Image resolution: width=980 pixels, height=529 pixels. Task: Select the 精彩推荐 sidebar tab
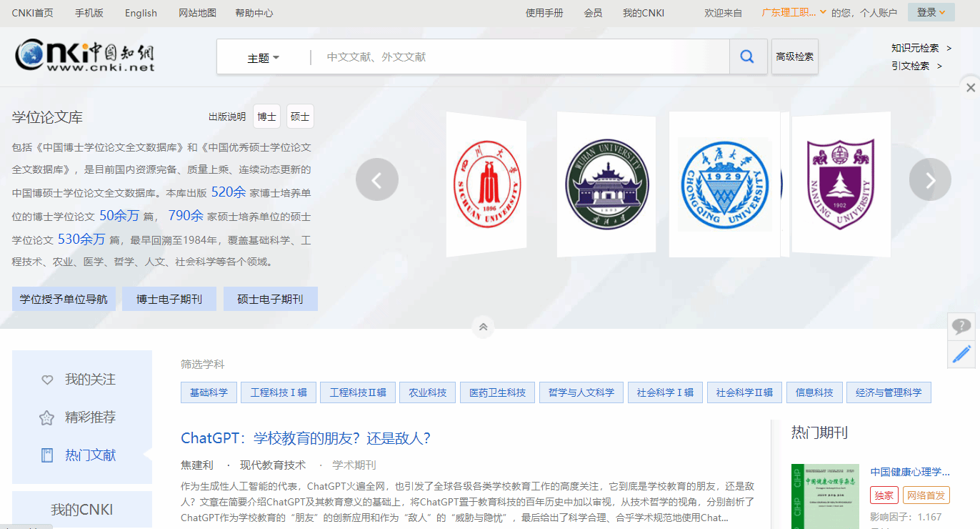(x=90, y=417)
